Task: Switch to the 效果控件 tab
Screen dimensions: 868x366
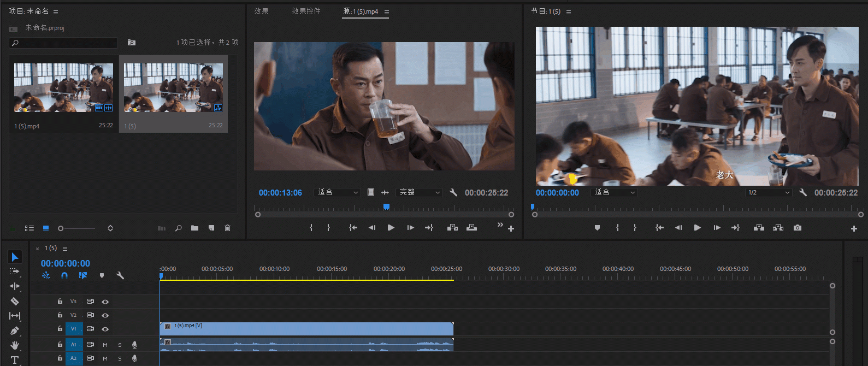Action: [x=306, y=11]
